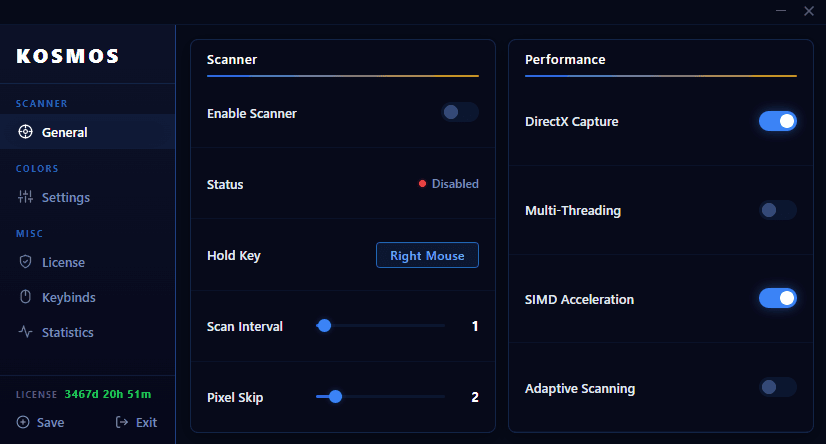Go to the Keybinds section

tap(68, 297)
